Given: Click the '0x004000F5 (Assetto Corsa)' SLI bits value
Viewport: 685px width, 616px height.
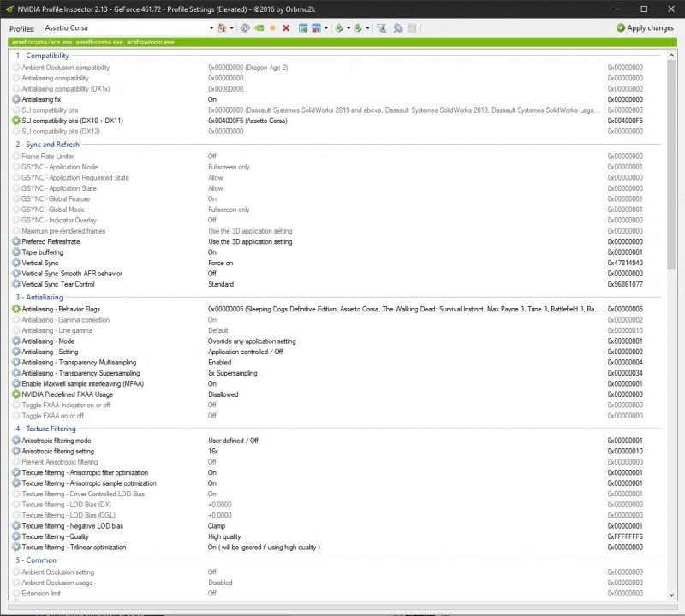Looking at the screenshot, I should pyautogui.click(x=247, y=121).
